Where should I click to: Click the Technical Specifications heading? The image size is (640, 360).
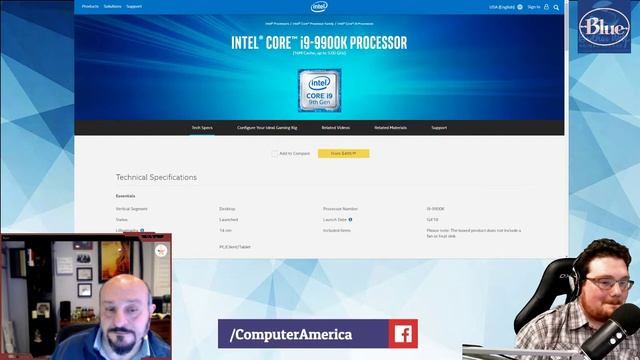tap(156, 177)
